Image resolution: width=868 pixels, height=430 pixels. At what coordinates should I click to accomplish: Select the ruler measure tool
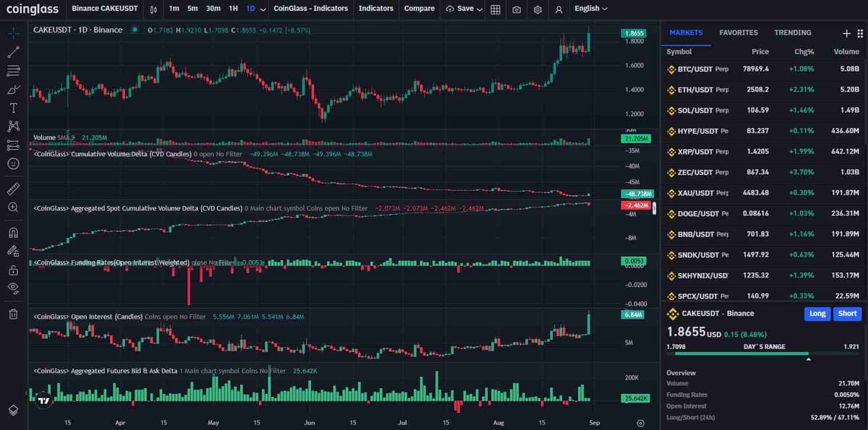(x=13, y=189)
